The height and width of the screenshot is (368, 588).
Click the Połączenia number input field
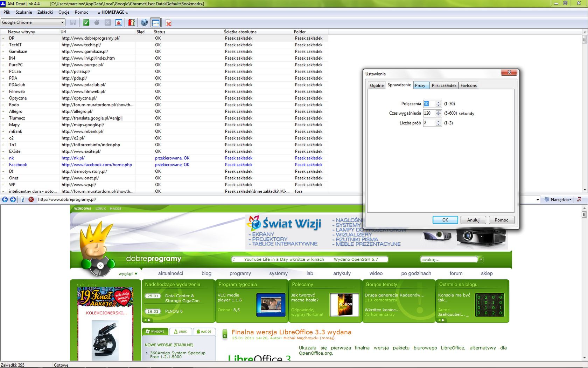429,104
